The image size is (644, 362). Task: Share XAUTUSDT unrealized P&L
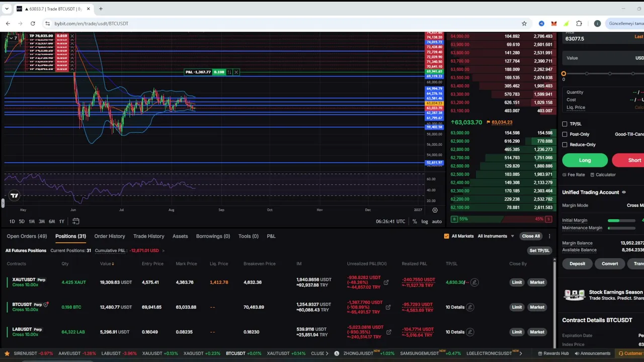[x=386, y=282]
